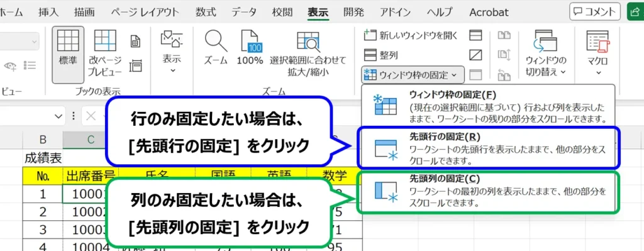
Task: Click the No. header cell
Action: click(43, 176)
